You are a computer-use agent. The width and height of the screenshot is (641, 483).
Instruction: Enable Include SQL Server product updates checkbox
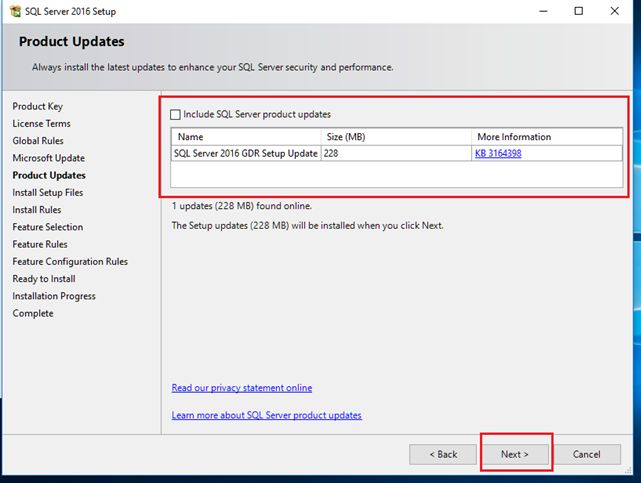[177, 114]
